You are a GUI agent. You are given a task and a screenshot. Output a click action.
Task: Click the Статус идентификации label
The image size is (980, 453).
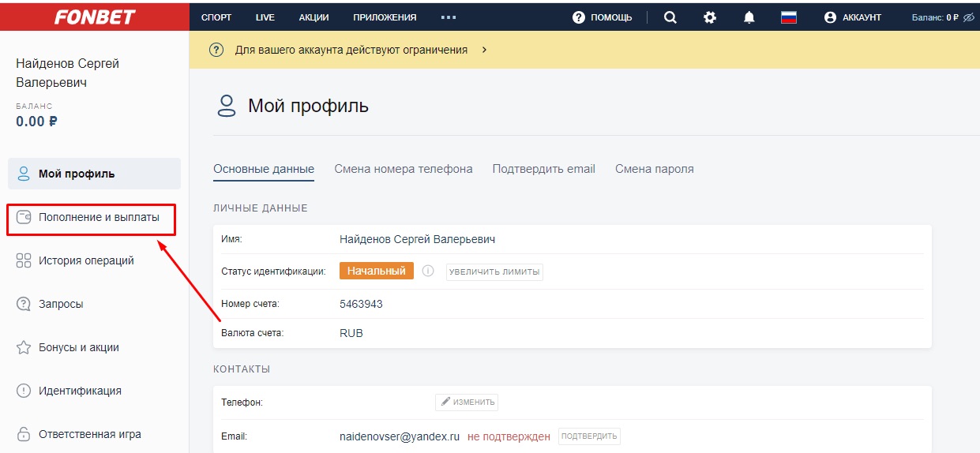pyautogui.click(x=273, y=271)
